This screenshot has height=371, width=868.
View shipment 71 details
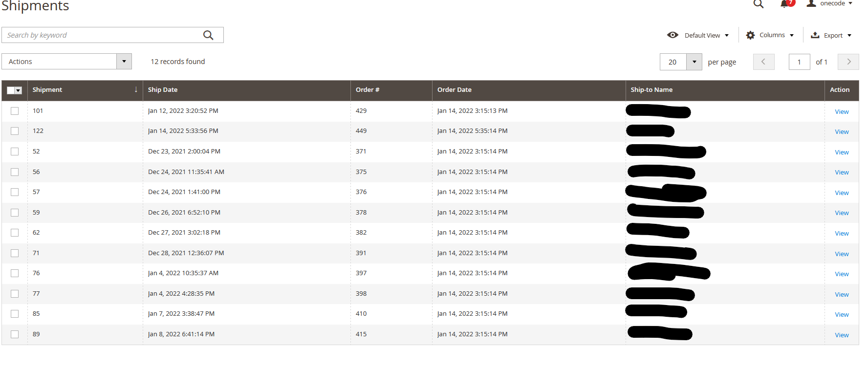point(842,254)
